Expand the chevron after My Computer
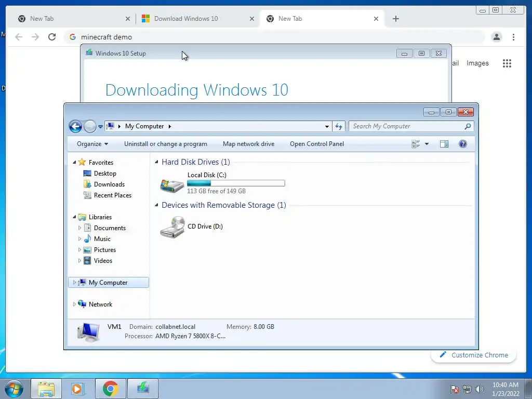Viewport: 532px width, 399px height. pyautogui.click(x=170, y=126)
